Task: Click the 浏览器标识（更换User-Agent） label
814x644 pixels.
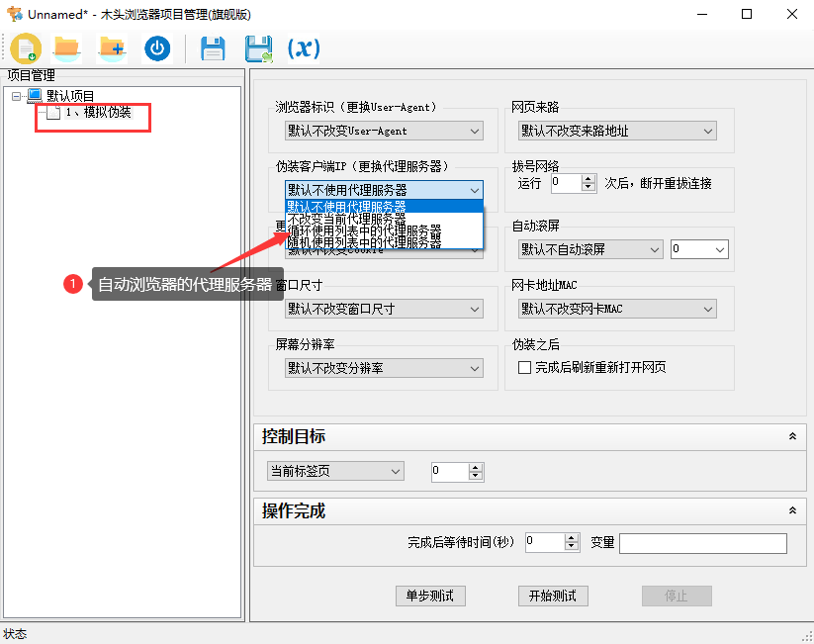Action: (x=357, y=107)
